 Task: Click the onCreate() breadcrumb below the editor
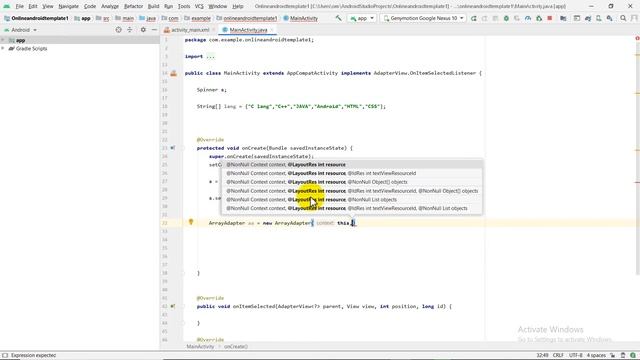[x=236, y=347]
